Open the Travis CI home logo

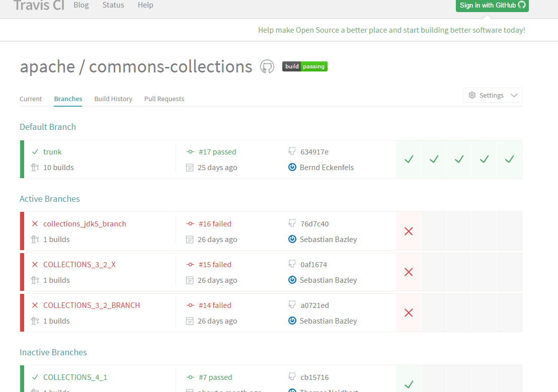point(39,6)
